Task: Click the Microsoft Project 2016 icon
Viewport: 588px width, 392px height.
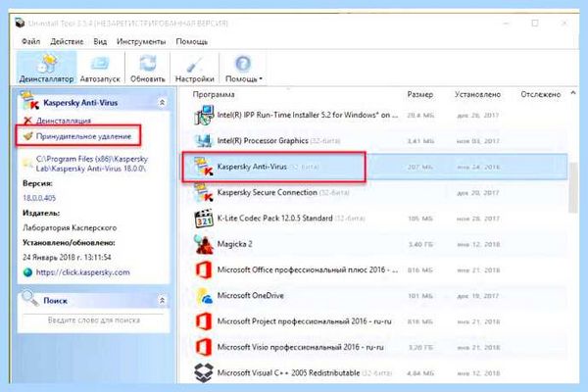Action: pyautogui.click(x=204, y=321)
